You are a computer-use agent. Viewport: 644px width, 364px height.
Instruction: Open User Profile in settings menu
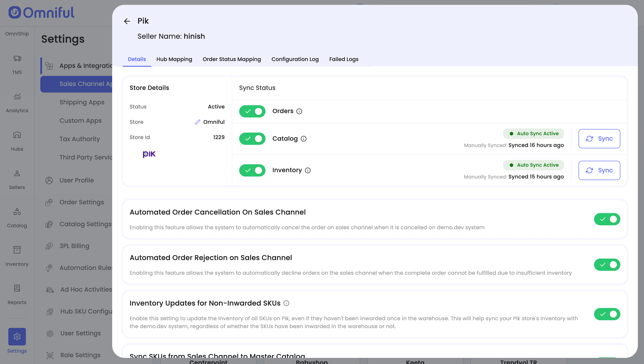pos(77,180)
